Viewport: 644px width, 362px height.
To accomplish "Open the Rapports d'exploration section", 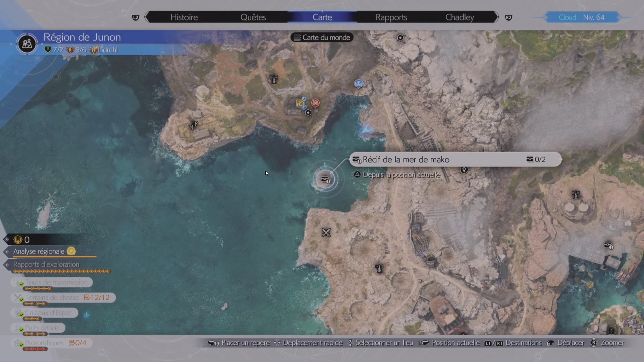I will pyautogui.click(x=46, y=264).
